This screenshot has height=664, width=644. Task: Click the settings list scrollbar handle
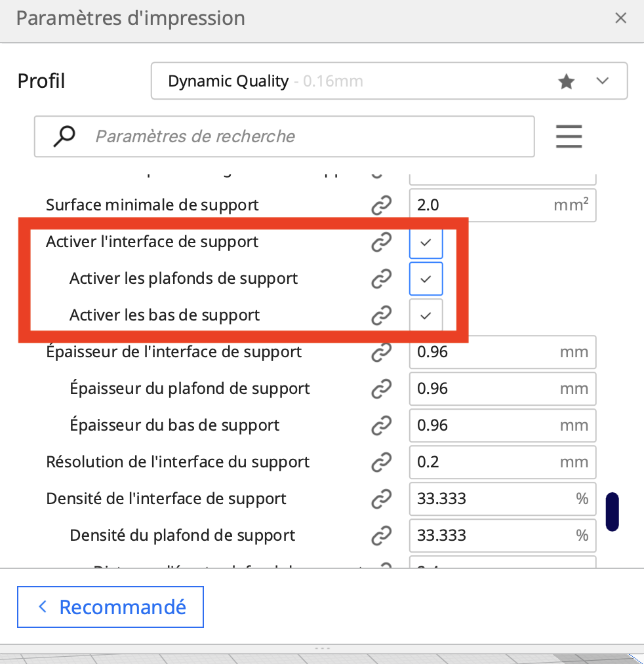[613, 511]
